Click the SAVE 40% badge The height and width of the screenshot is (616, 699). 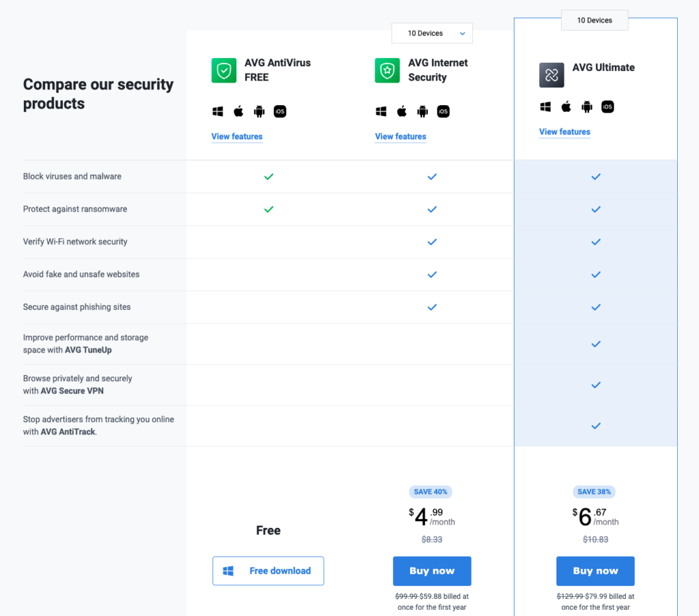point(431,492)
